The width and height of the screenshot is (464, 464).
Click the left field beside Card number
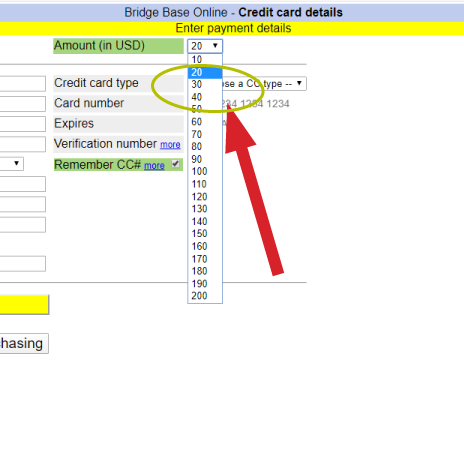23,104
